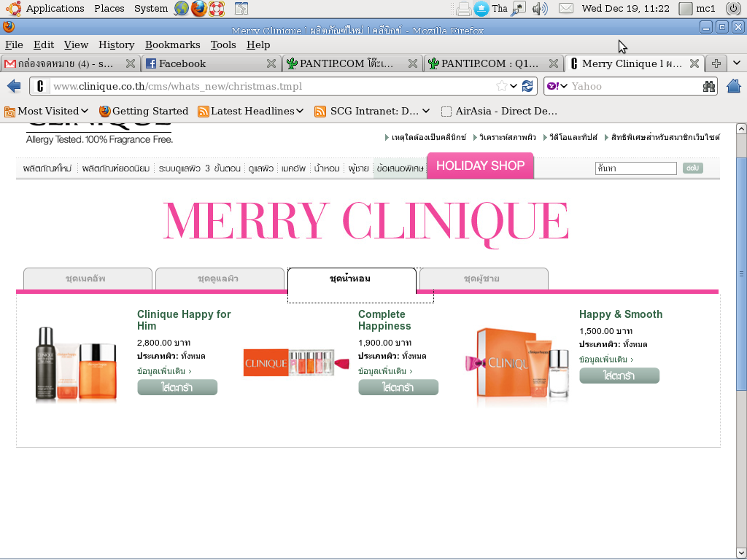Select the ชุดดูแลผิว tab
The height and width of the screenshot is (560, 747).
point(220,279)
